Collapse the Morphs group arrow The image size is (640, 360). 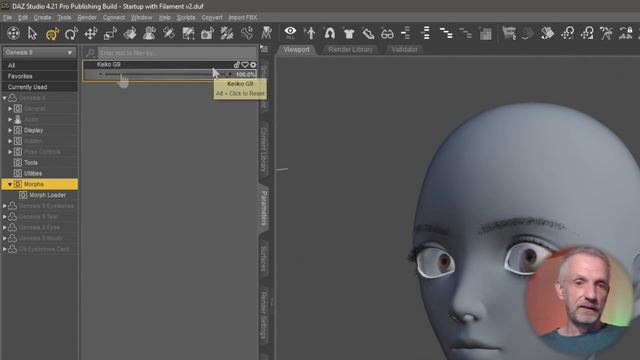point(10,184)
